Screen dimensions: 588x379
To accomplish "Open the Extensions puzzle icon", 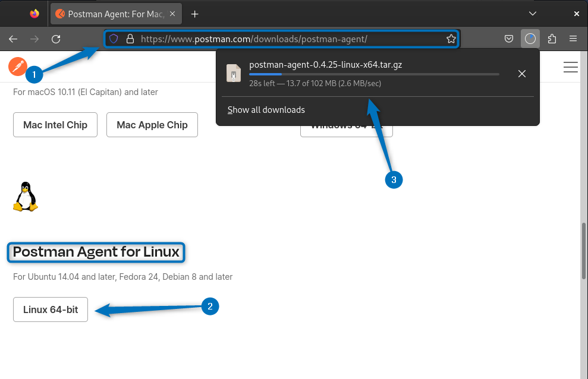I will [552, 39].
